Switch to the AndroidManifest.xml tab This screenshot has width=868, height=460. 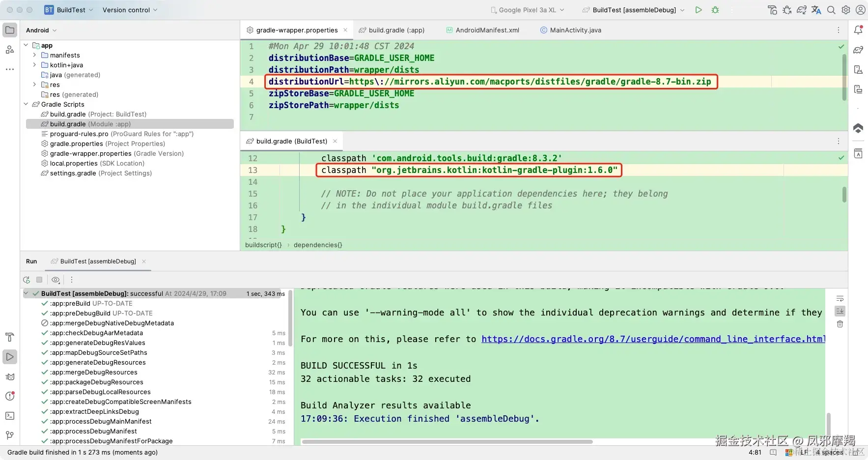coord(482,30)
